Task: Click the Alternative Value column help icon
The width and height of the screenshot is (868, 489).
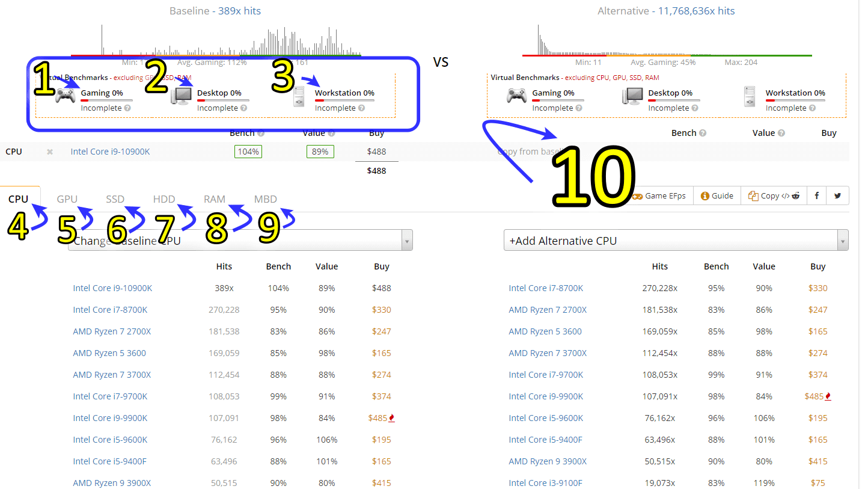Action: tap(781, 133)
